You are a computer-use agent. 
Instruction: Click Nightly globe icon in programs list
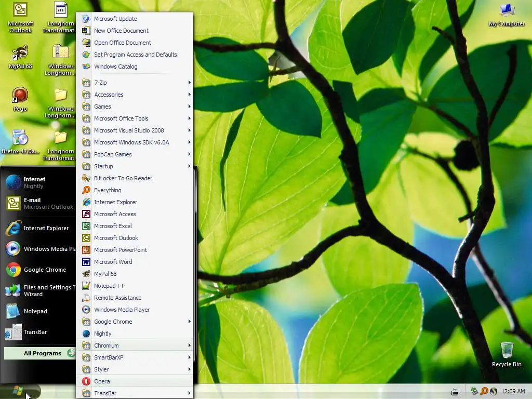click(x=86, y=334)
